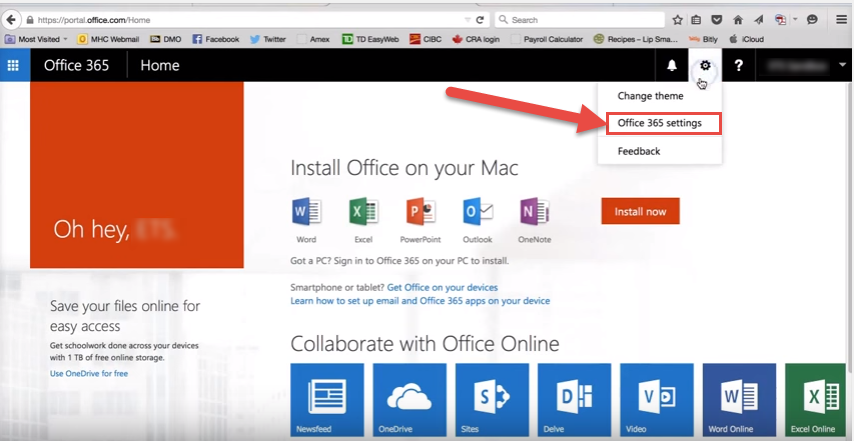The height and width of the screenshot is (441, 854).
Task: Open the help question mark
Action: (738, 65)
